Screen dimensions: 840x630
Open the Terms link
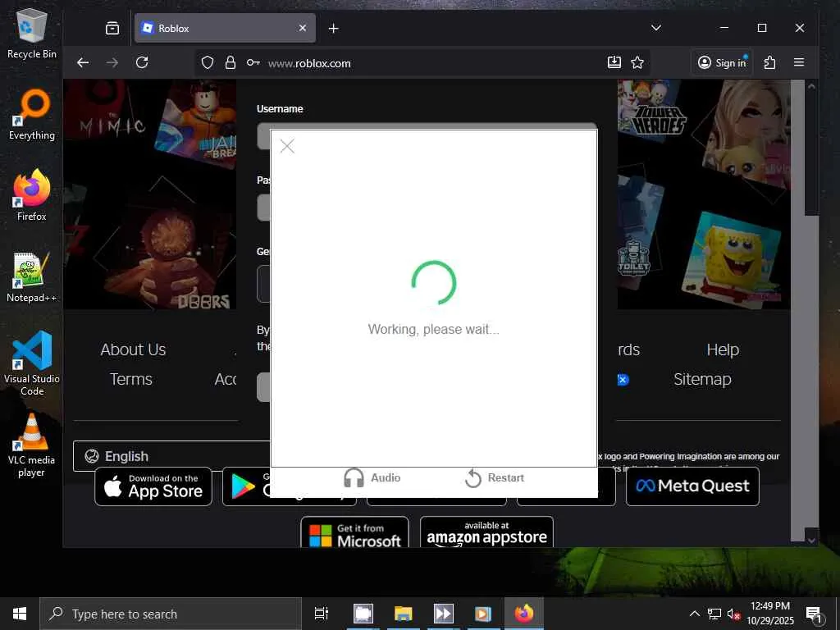tap(131, 379)
